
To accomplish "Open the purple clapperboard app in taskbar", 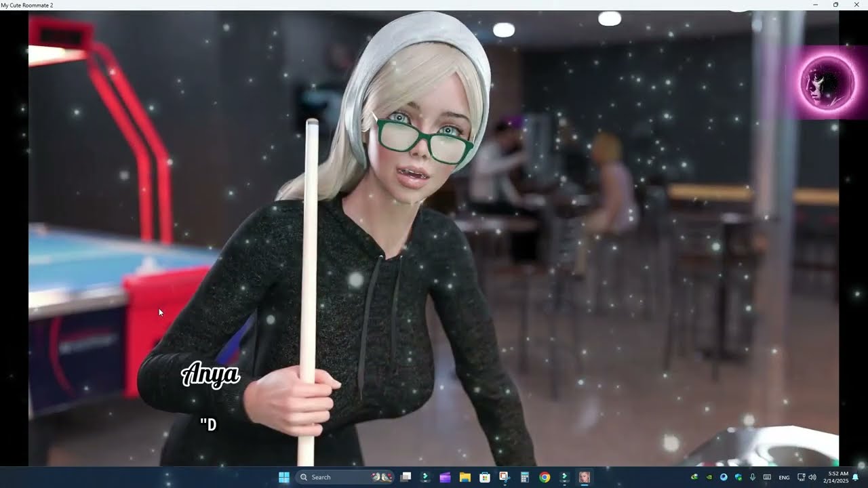I will coord(445,477).
